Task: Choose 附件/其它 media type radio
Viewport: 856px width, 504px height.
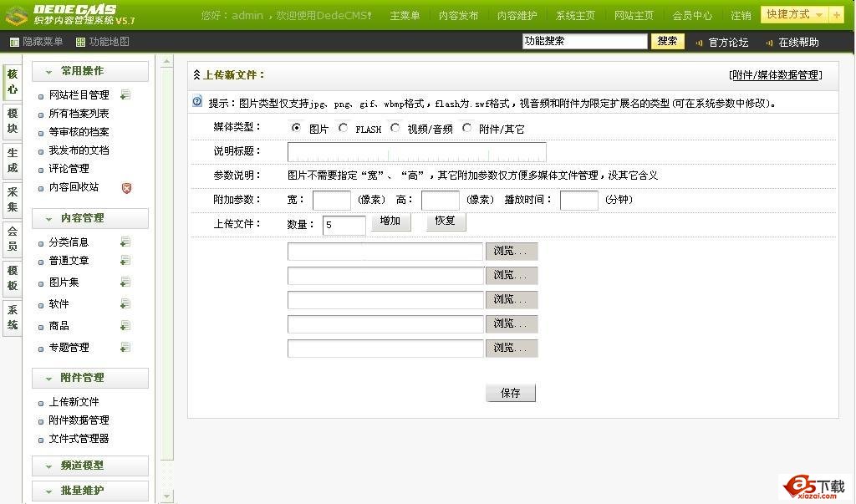Action: click(x=466, y=128)
